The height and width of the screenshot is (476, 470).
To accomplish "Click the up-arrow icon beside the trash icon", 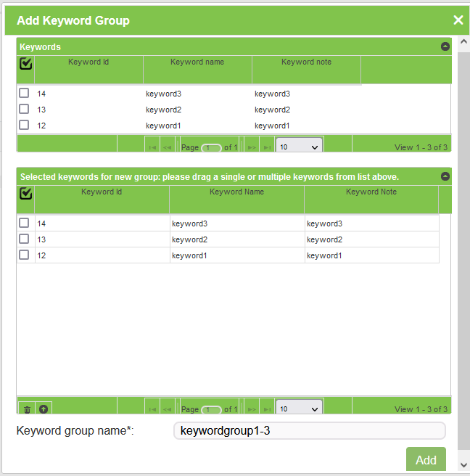I will tap(44, 409).
